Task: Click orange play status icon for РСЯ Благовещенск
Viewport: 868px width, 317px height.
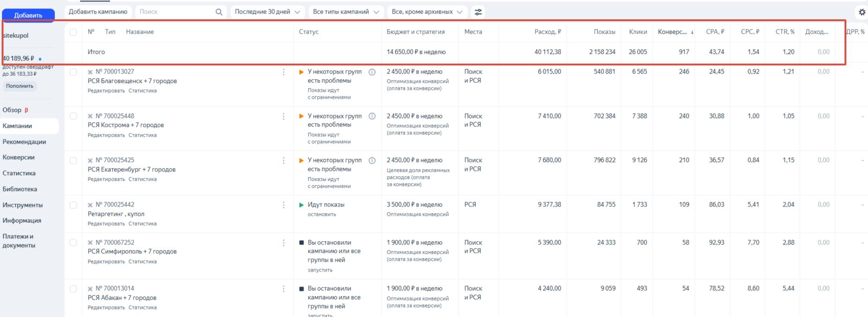Action: click(x=301, y=72)
